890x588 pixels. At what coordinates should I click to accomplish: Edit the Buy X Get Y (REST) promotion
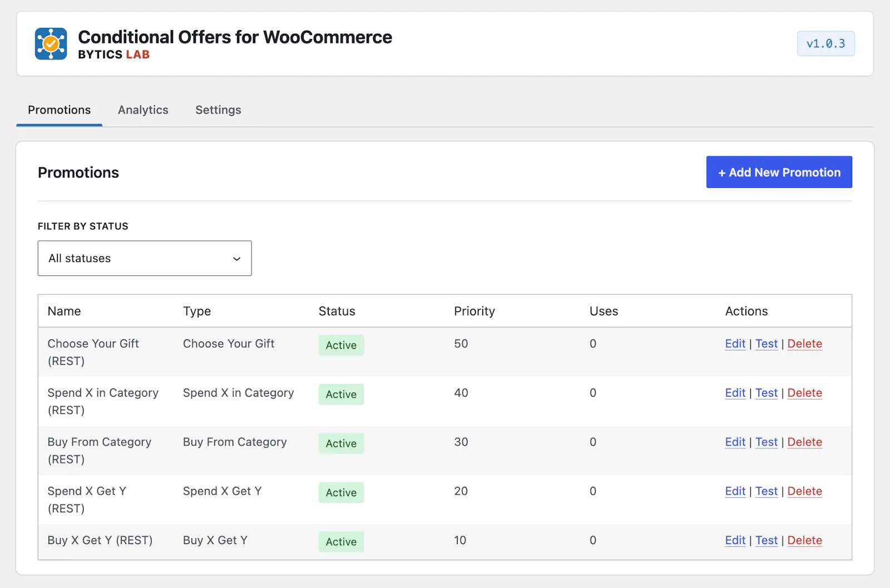[x=735, y=540]
